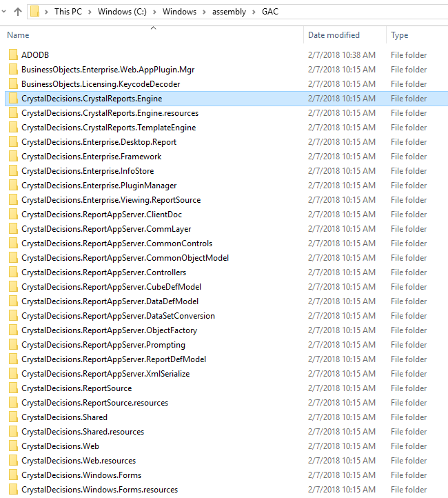Click File folder type in ADODB row
This screenshot has height=498, width=448.
pos(409,55)
